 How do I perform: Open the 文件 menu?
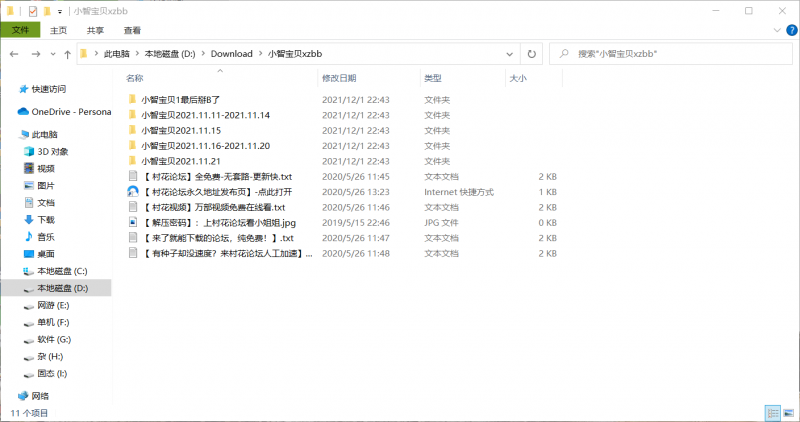(20, 31)
